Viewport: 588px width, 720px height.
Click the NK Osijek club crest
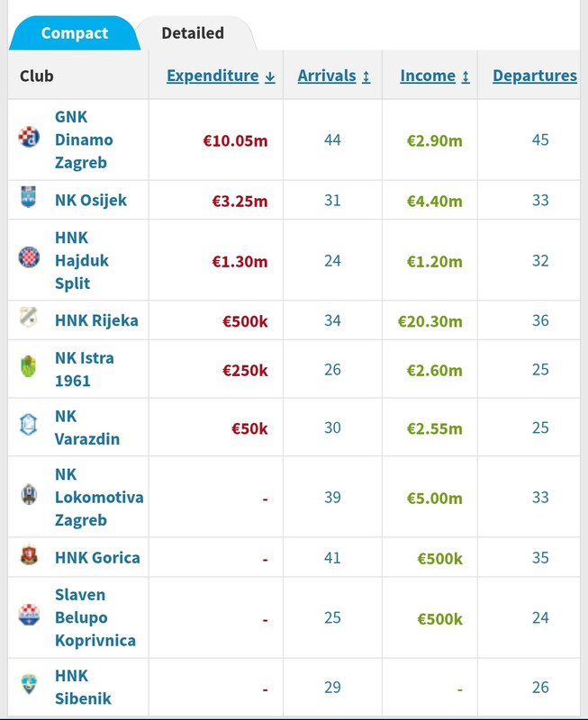click(29, 197)
